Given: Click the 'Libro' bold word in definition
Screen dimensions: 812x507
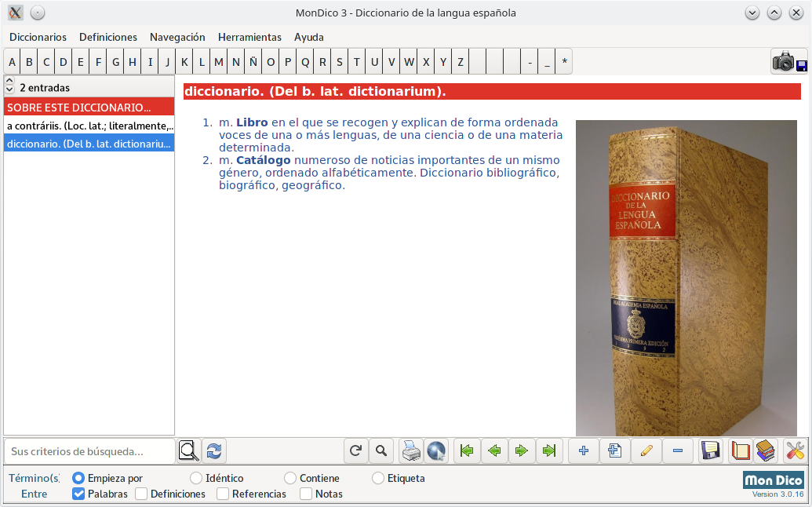Looking at the screenshot, I should [x=252, y=122].
